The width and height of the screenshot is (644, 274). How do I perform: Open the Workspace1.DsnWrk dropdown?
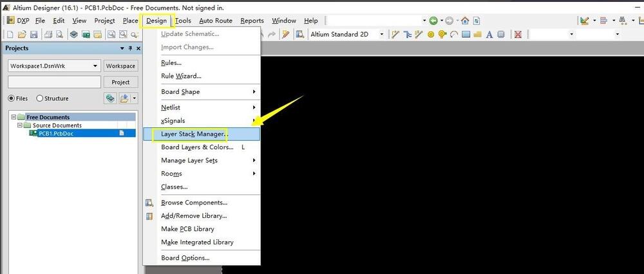96,66
